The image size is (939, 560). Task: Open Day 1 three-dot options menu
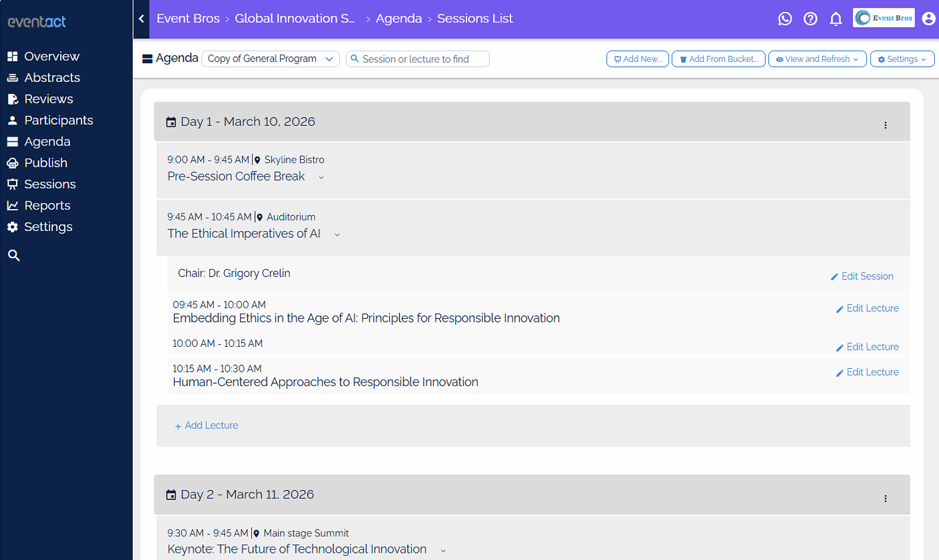[x=886, y=125]
